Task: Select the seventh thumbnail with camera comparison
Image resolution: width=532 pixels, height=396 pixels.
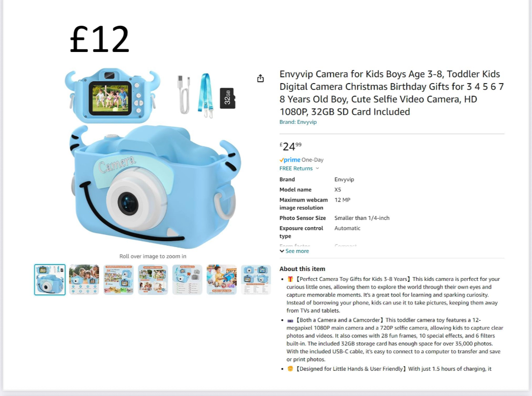Action: [256, 280]
